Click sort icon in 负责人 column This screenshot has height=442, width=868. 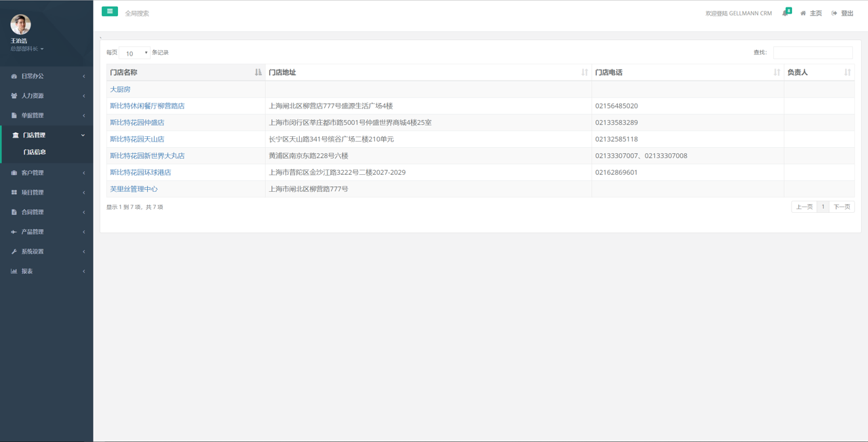click(847, 73)
